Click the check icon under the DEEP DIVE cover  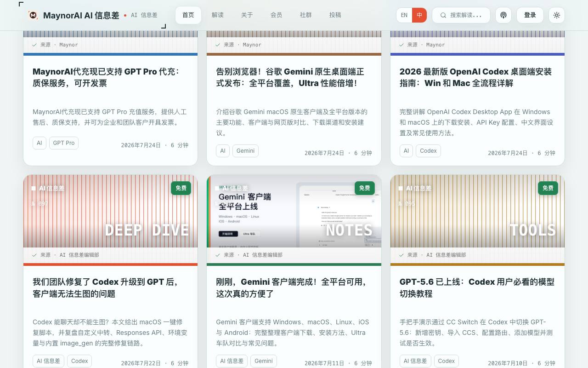(x=34, y=255)
